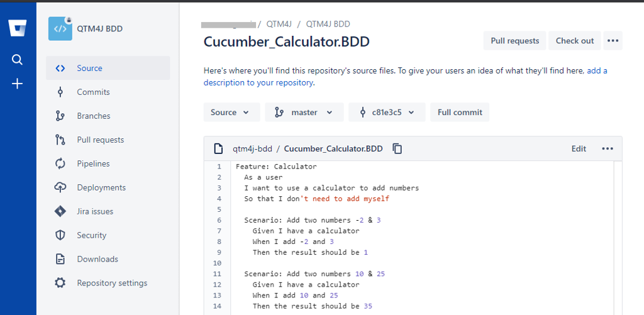Click line number 1 in the gutter
644x315 pixels.
click(219, 167)
